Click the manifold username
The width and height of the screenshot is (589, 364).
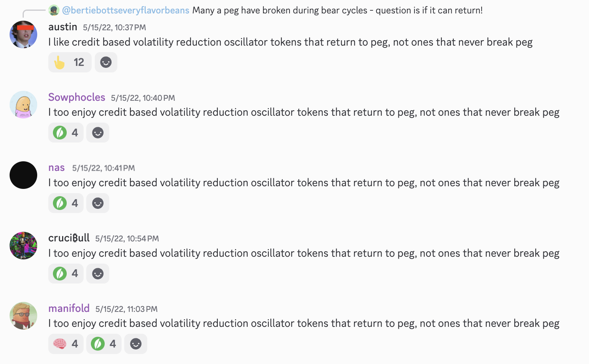pos(69,308)
